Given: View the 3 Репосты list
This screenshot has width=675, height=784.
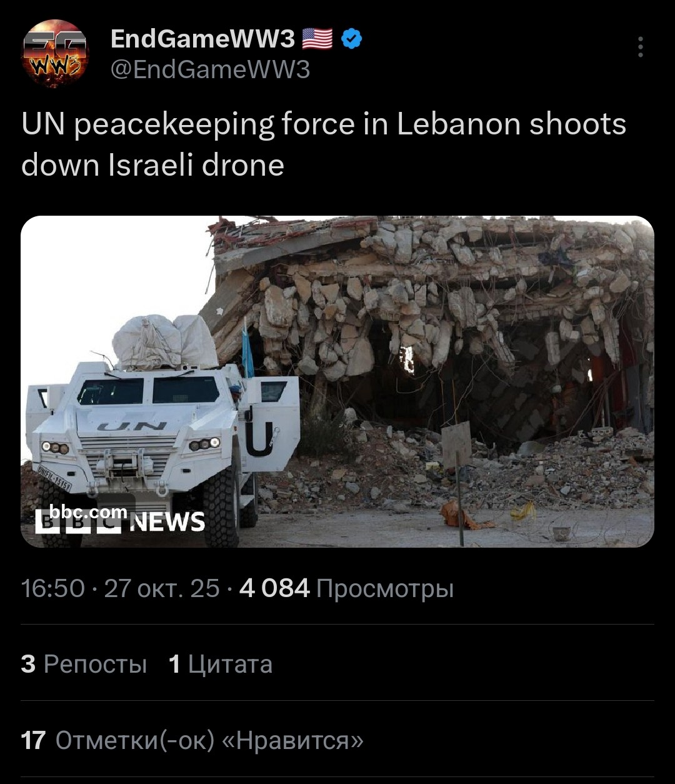Looking at the screenshot, I should click(84, 663).
